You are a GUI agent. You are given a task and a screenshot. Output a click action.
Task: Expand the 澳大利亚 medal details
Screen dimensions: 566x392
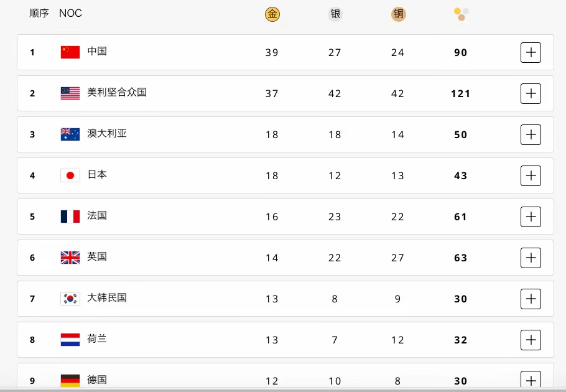[531, 134]
